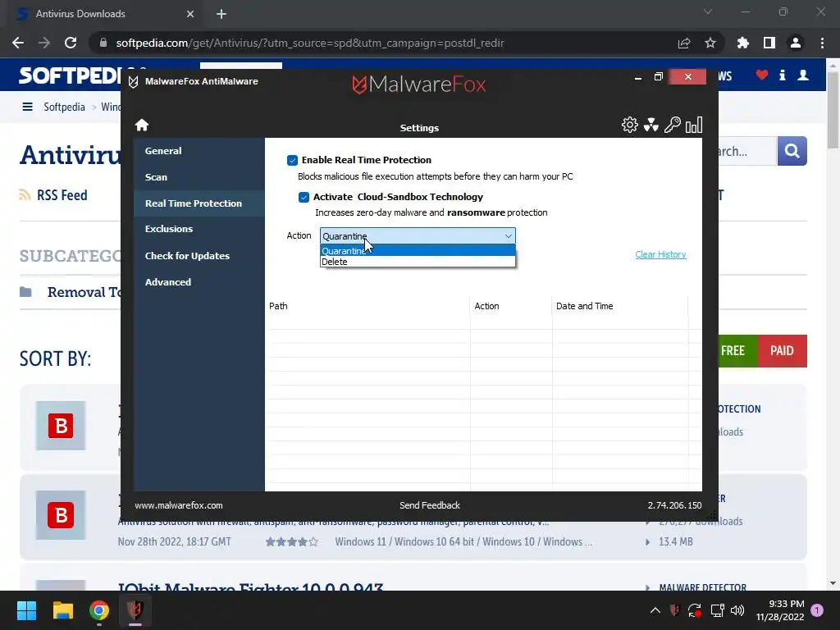Open notification badge in taskbar
Screen dimensions: 840x630
click(817, 610)
